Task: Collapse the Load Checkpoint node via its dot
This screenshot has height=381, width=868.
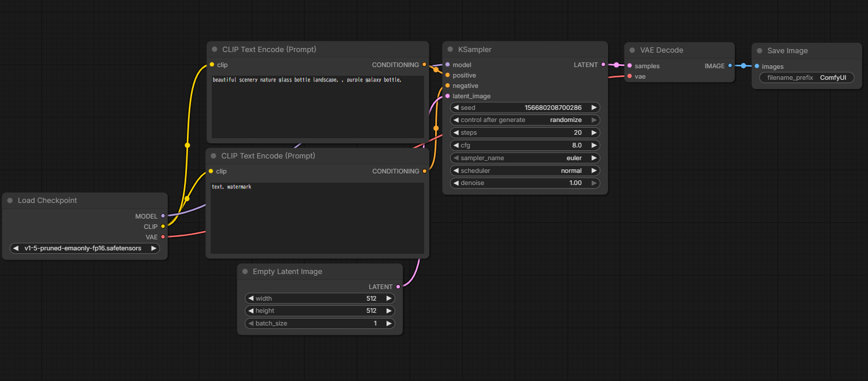Action: [10, 201]
